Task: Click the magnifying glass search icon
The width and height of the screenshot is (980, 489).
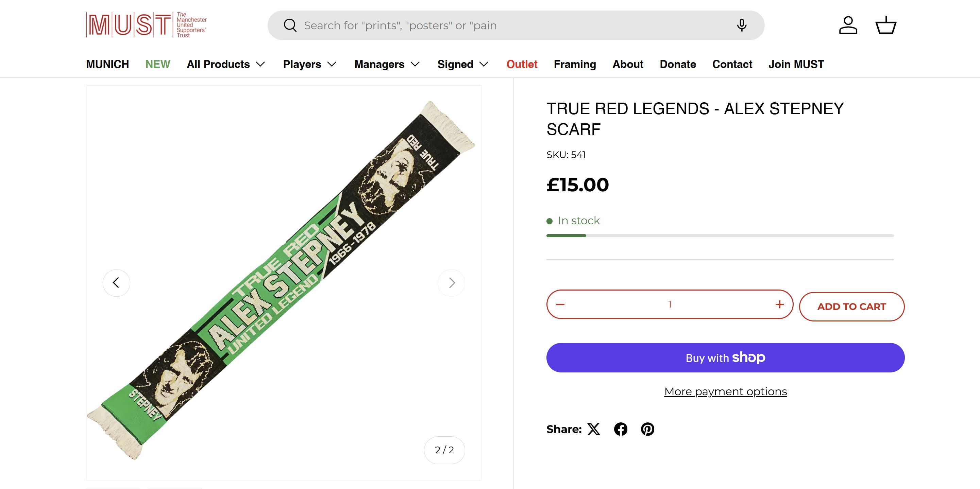Action: 290,25
